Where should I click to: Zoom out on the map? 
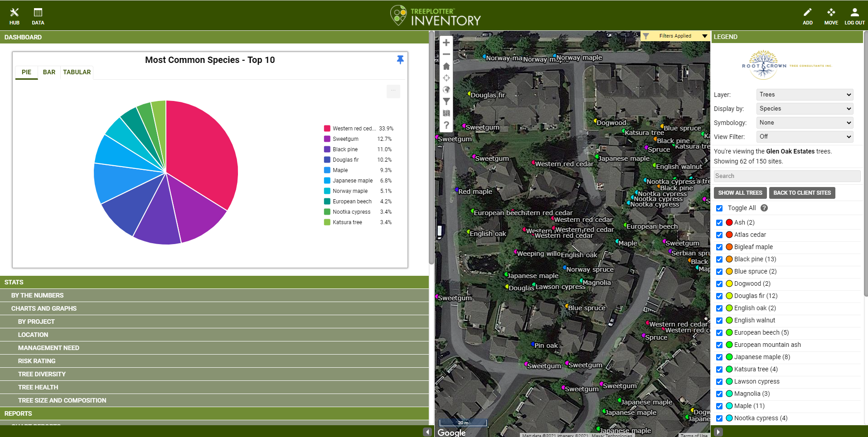(x=446, y=54)
